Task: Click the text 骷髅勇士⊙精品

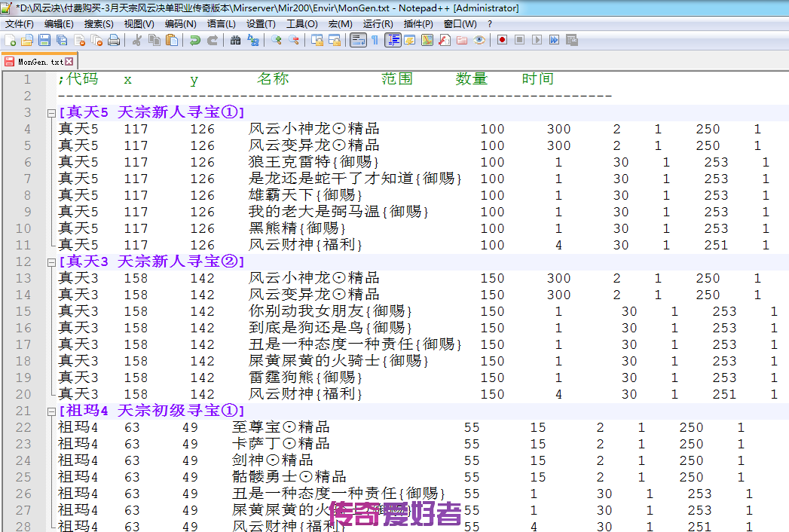Action: point(289,477)
